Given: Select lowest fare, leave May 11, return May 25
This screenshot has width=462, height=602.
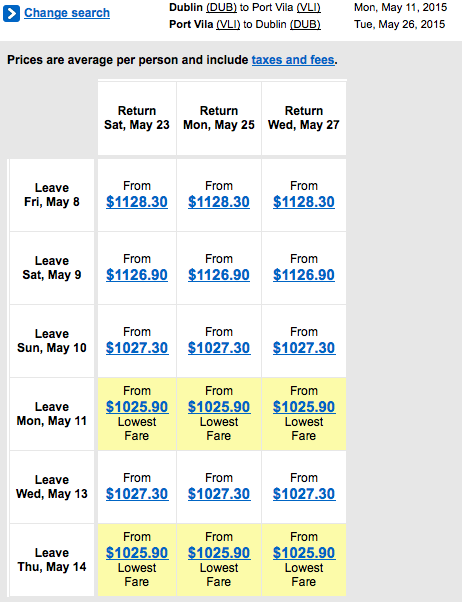Looking at the screenshot, I should click(x=219, y=407).
